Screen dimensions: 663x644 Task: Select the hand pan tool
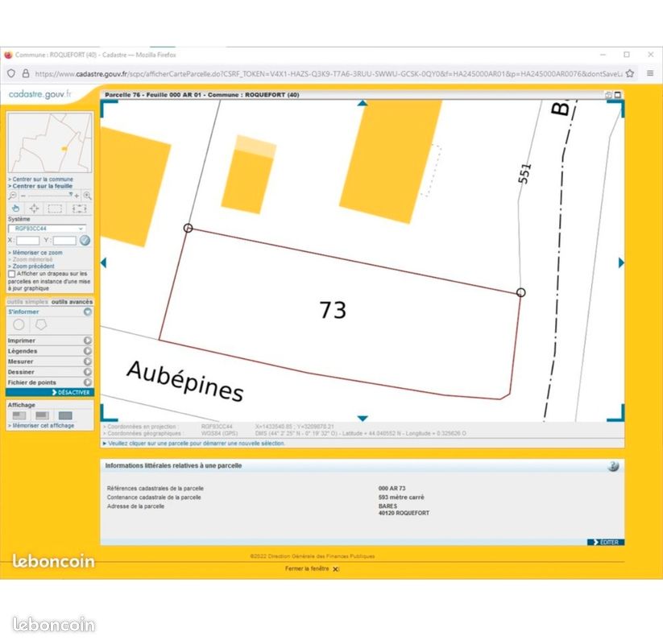(15, 208)
